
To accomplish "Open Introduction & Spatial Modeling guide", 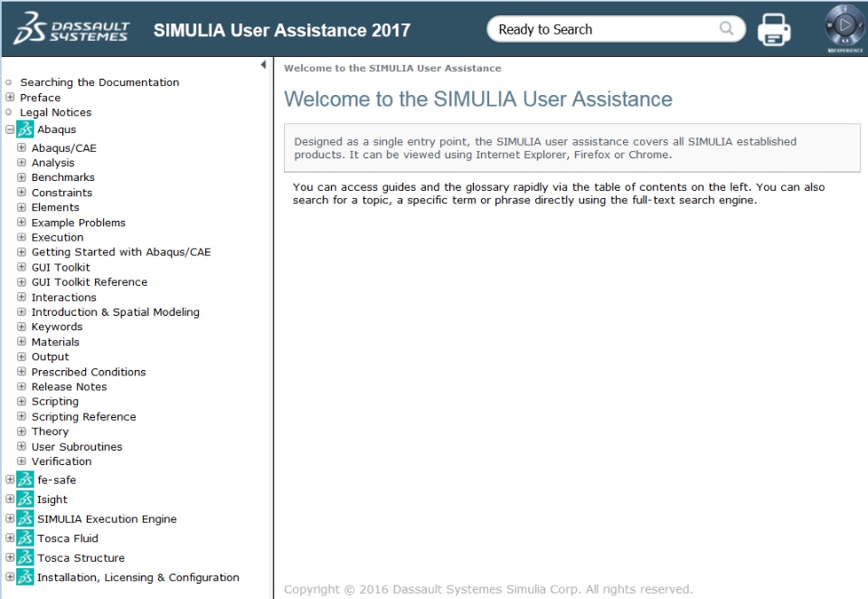I will [x=115, y=312].
